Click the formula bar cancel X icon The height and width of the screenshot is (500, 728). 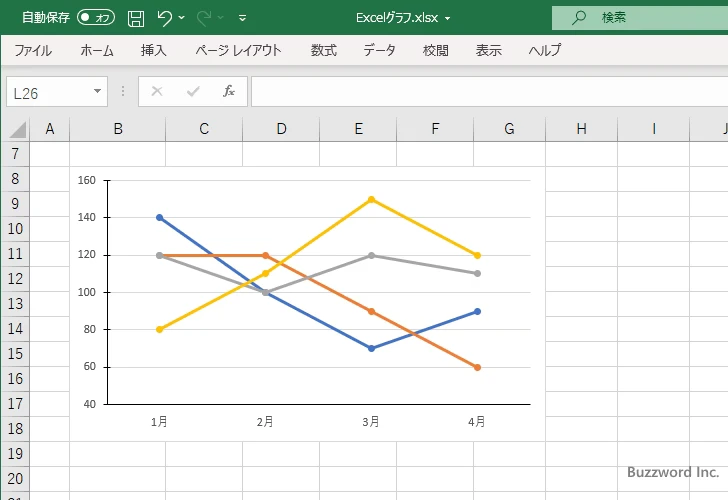click(x=157, y=91)
